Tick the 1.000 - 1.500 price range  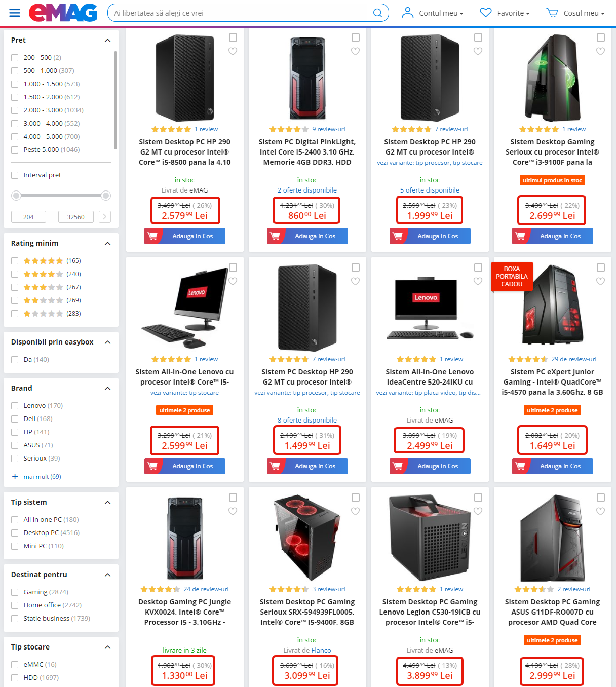click(15, 84)
